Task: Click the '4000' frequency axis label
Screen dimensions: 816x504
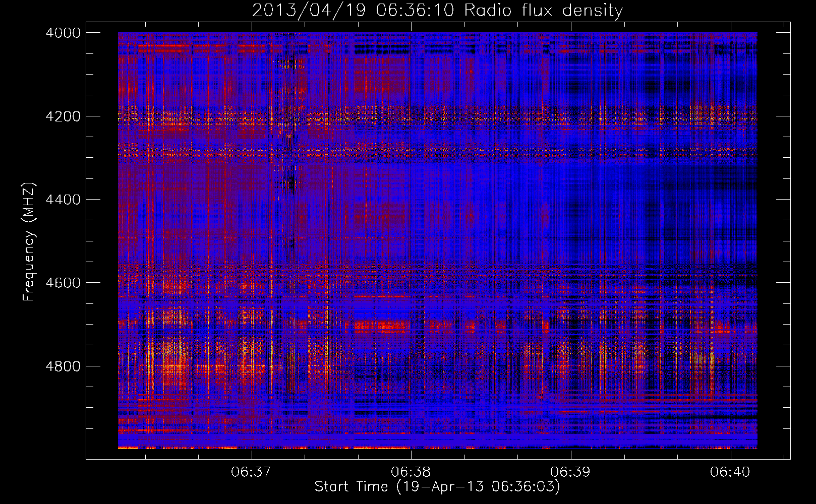Action: pyautogui.click(x=63, y=33)
